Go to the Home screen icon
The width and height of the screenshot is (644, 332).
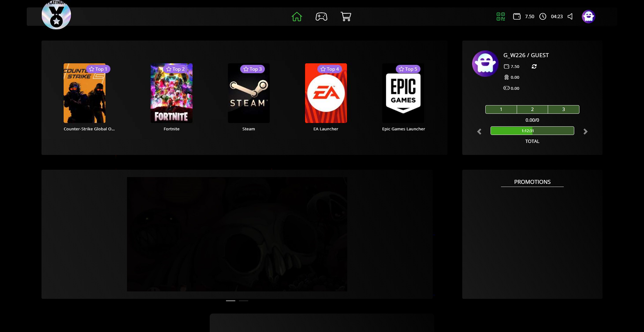[x=297, y=17]
